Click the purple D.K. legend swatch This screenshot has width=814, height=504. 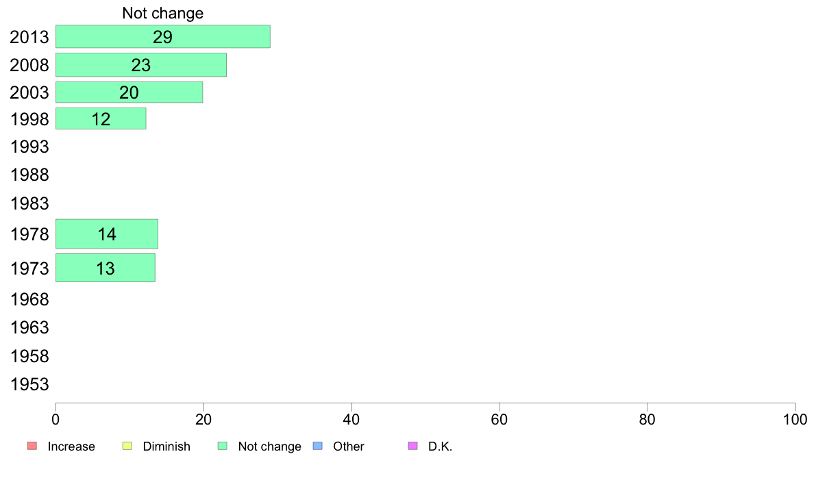click(x=412, y=446)
